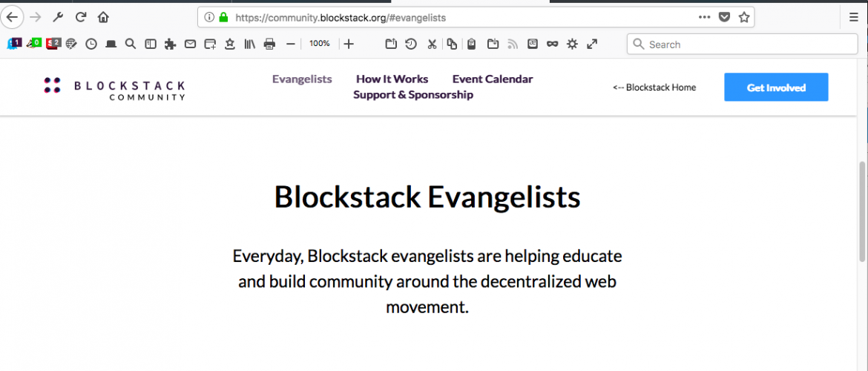Save page to Pocket
The height and width of the screenshot is (371, 868).
coord(725,17)
